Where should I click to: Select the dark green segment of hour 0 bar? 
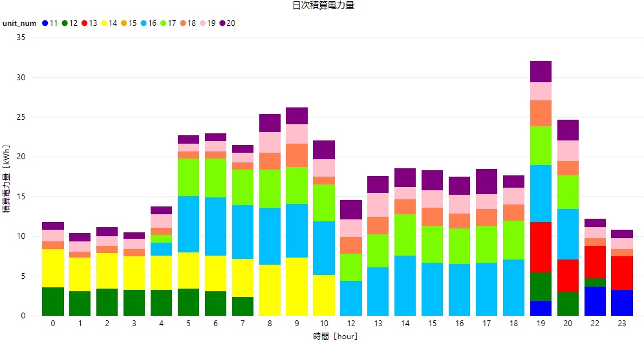coord(53,302)
